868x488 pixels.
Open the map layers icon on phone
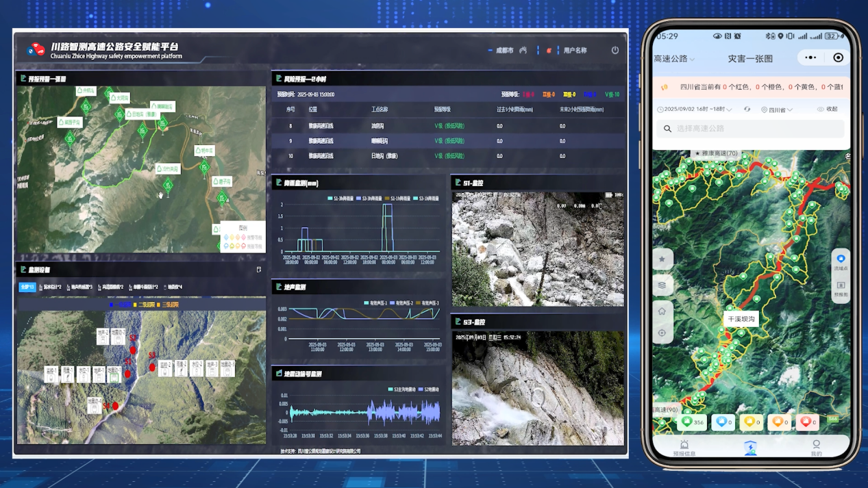click(662, 285)
